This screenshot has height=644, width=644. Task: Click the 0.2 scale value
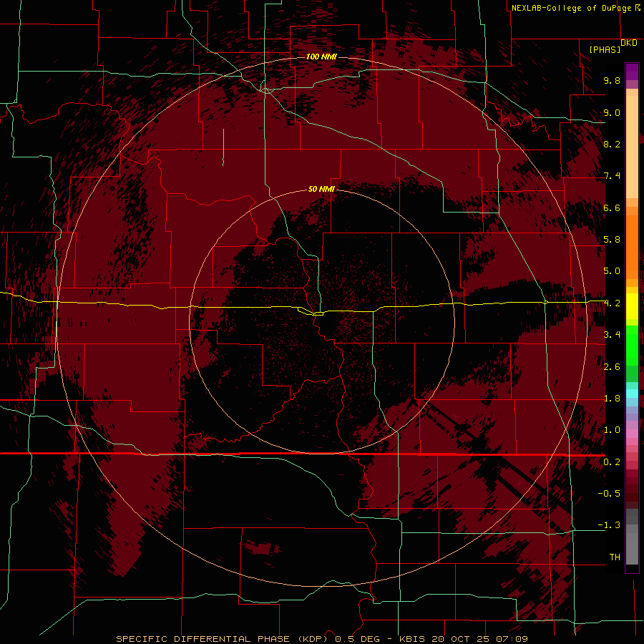612,462
